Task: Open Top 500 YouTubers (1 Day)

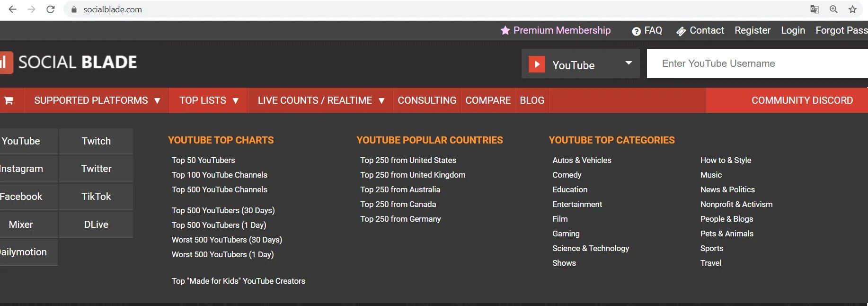Action: (219, 225)
